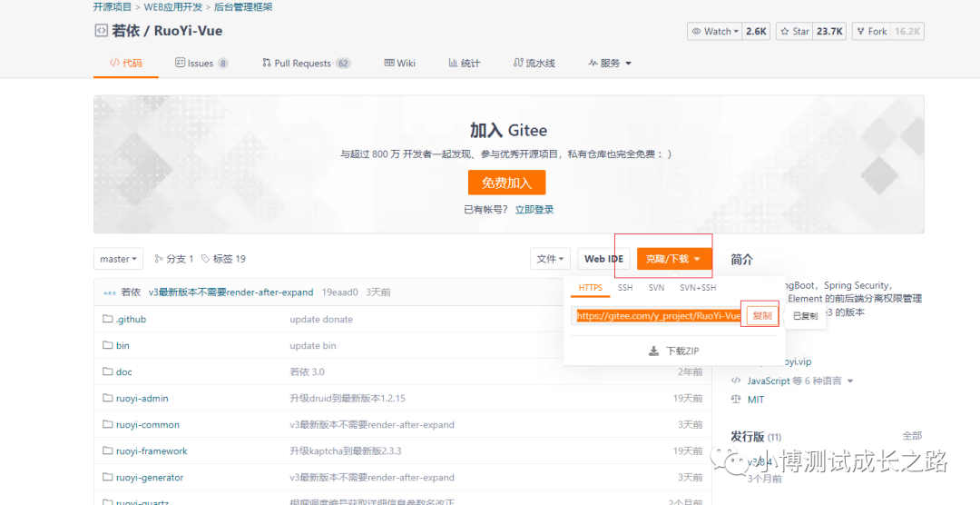Open the 开源项目 breadcrumb link

pyautogui.click(x=113, y=7)
